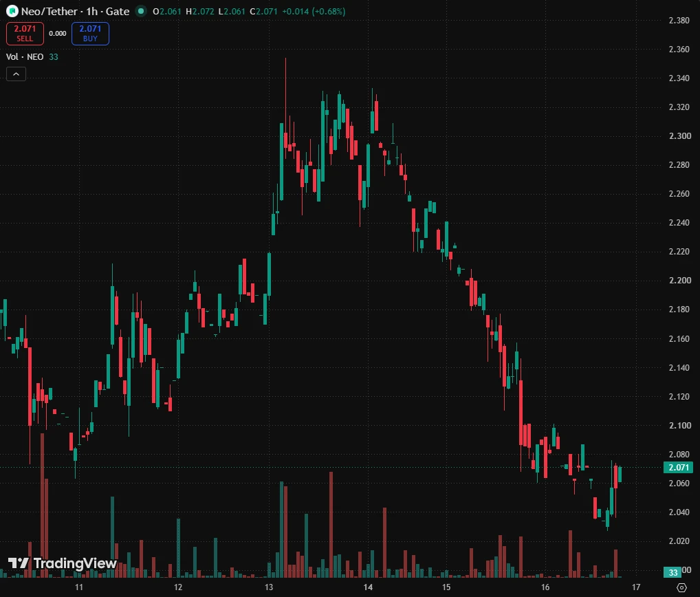This screenshot has height=597, width=700.
Task: Click the 2.200 price axis label
Action: click(x=679, y=281)
